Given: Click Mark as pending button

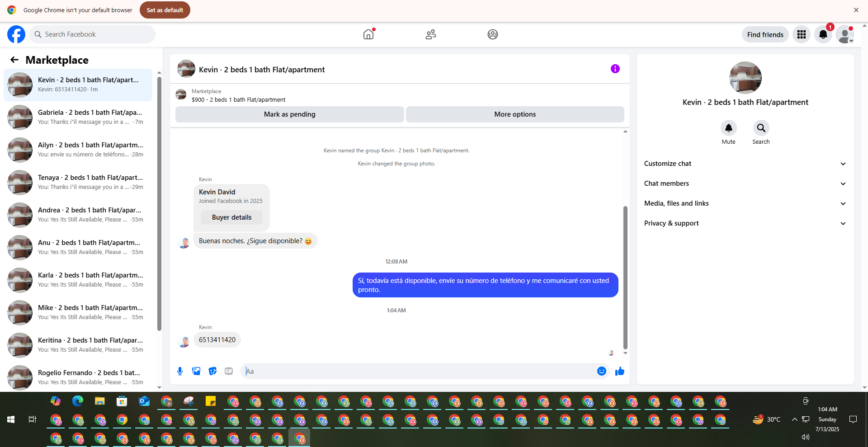Looking at the screenshot, I should (x=289, y=114).
